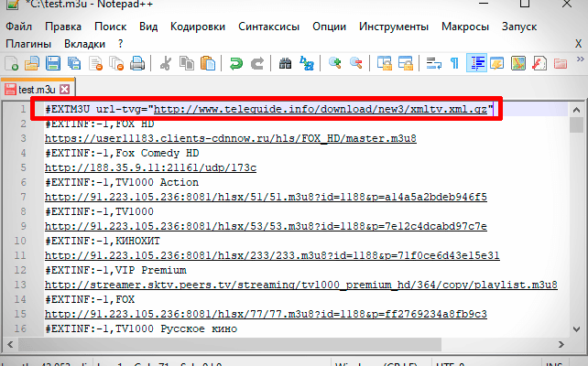Open the Плагины menu
588x366 pixels.
click(x=28, y=44)
